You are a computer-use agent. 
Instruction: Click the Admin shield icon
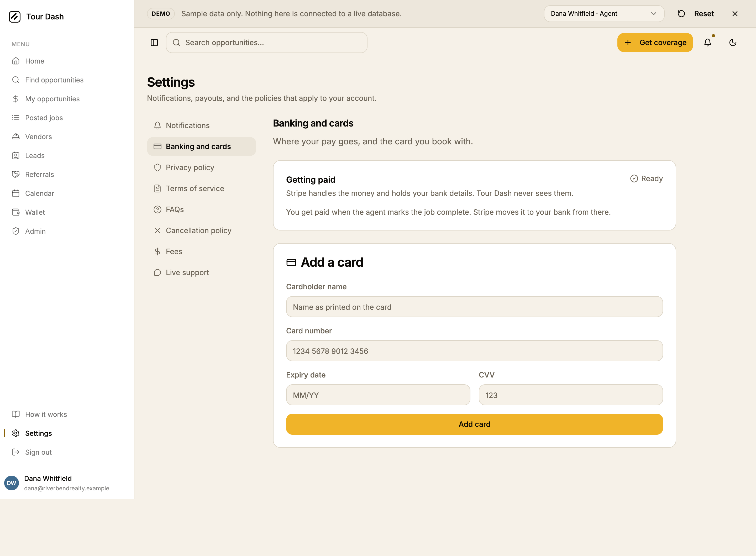tap(16, 231)
